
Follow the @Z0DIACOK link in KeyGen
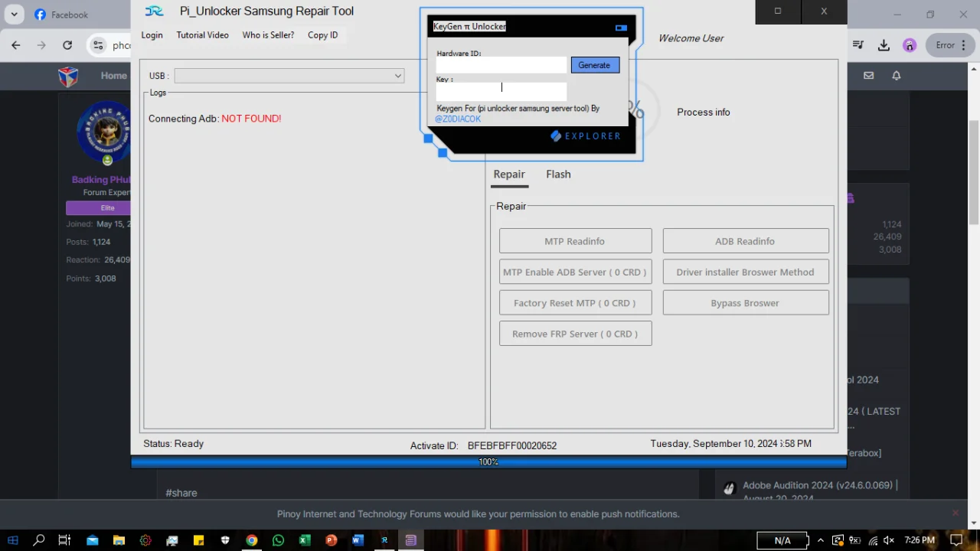coord(458,119)
